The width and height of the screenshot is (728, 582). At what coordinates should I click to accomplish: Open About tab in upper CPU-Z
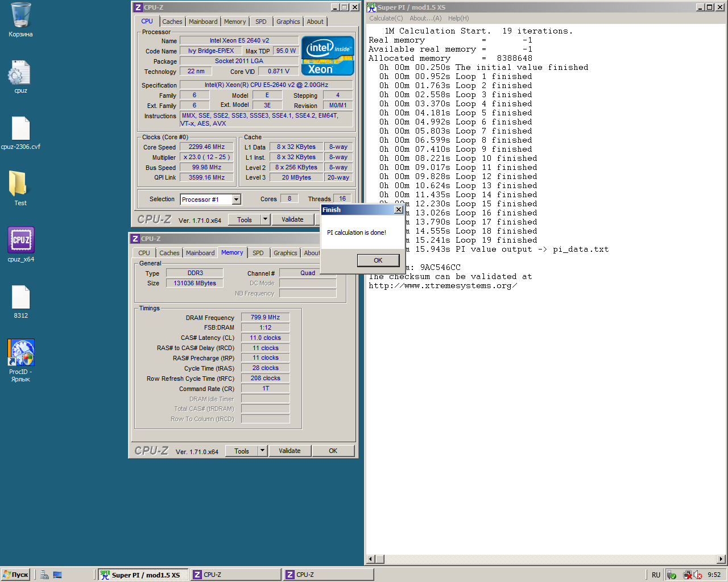(x=315, y=22)
